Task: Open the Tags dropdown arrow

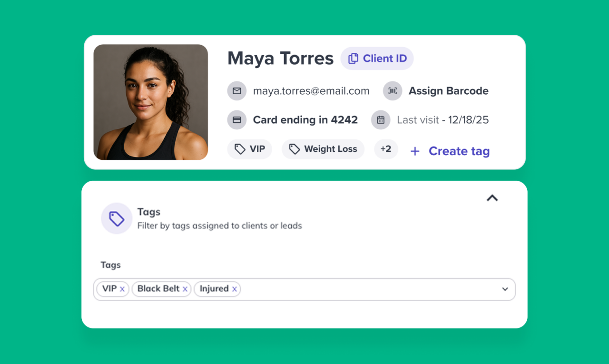Action: (x=505, y=289)
